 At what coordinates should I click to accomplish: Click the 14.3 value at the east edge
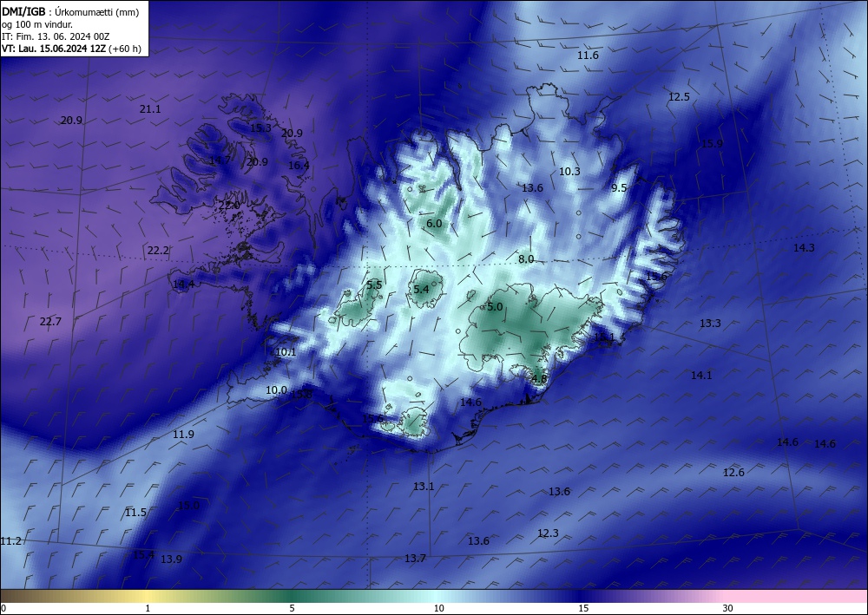pos(804,248)
